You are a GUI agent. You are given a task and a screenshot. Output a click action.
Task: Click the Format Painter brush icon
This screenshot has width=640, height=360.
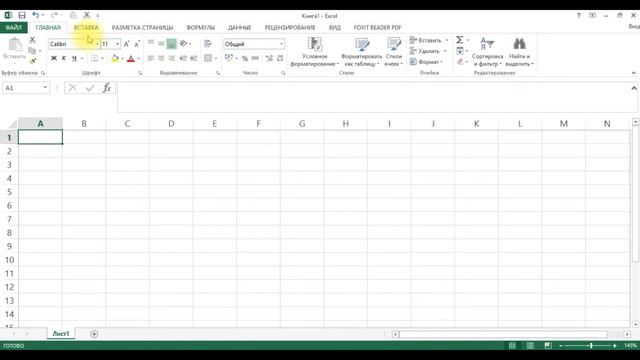[x=32, y=61]
